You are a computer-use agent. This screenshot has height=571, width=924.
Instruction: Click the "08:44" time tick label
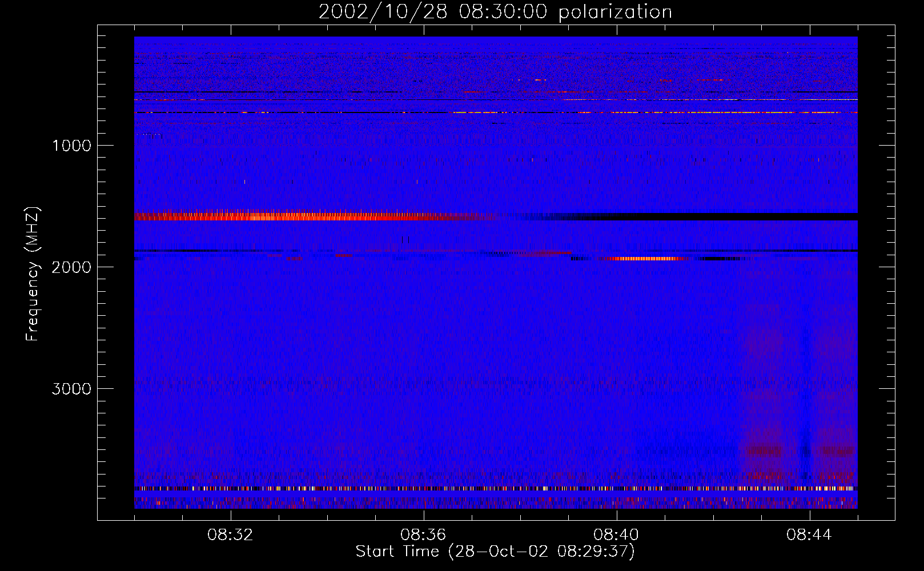point(809,535)
